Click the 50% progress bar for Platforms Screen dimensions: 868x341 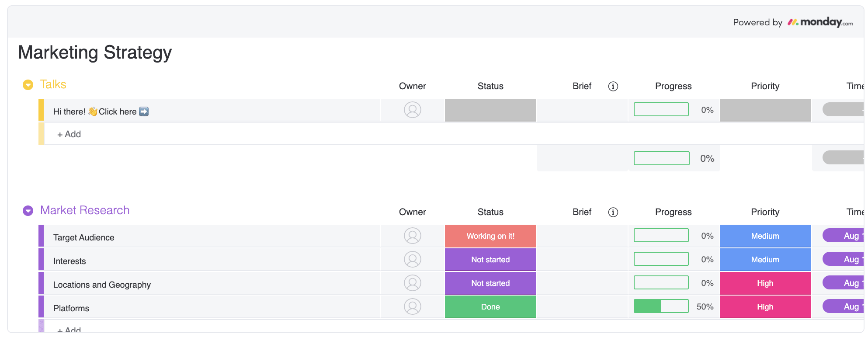[x=661, y=306]
